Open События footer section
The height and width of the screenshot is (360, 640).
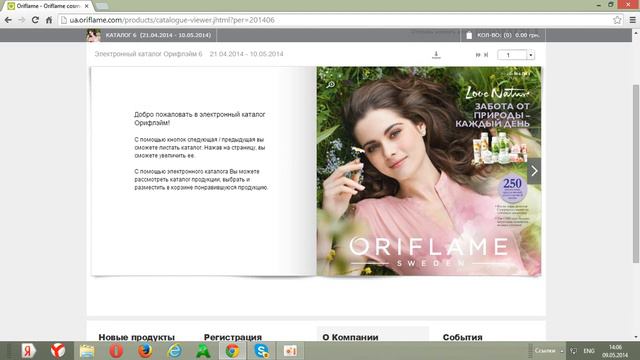pos(462,337)
